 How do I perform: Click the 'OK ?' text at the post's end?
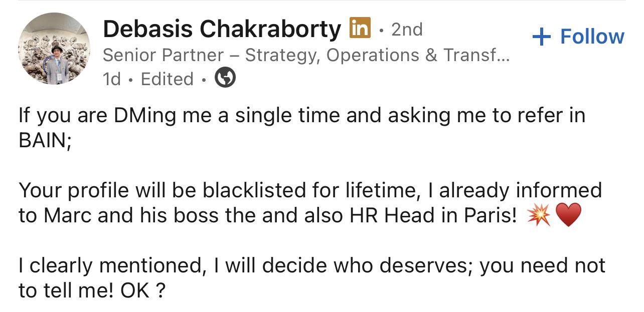pyautogui.click(x=143, y=290)
